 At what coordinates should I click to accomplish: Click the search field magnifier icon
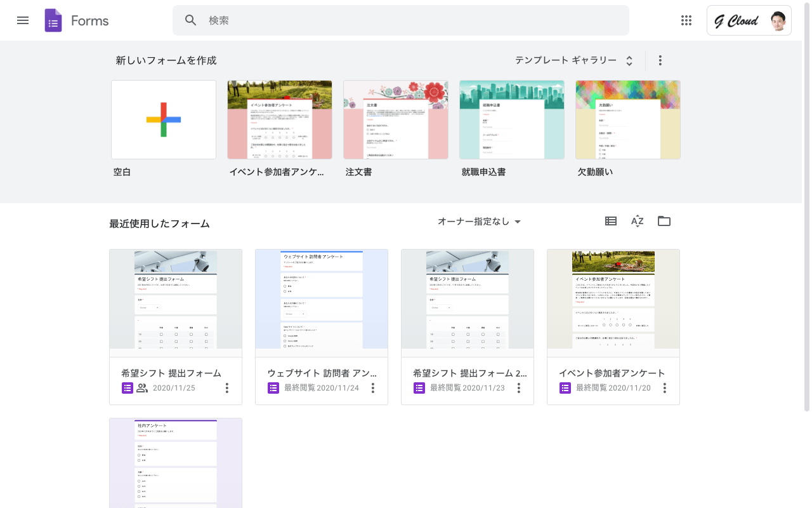(x=191, y=20)
